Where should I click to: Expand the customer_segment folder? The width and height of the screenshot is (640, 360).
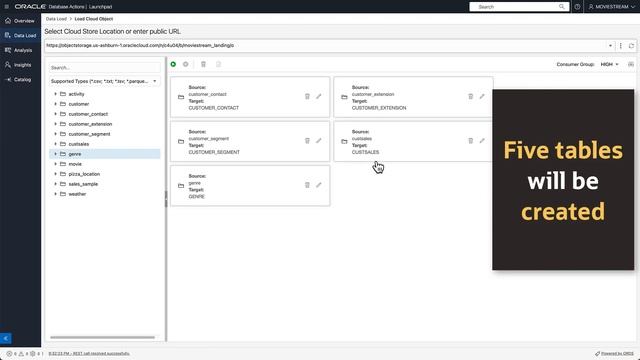(56, 134)
